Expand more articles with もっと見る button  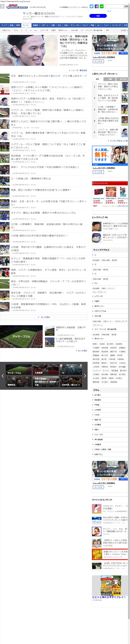coord(44,317)
